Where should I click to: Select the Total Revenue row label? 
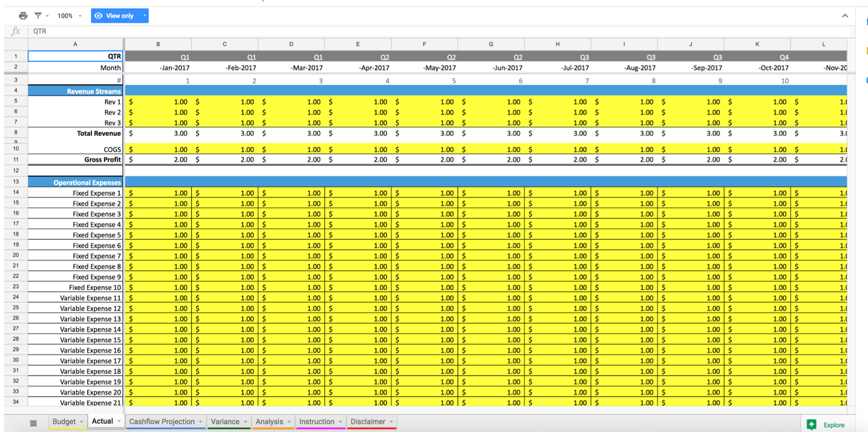tap(75, 133)
